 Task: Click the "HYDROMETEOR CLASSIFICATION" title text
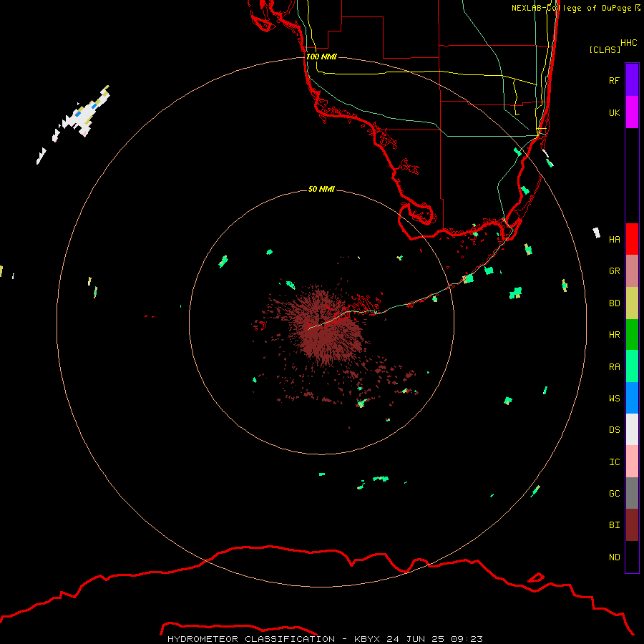[x=251, y=639]
